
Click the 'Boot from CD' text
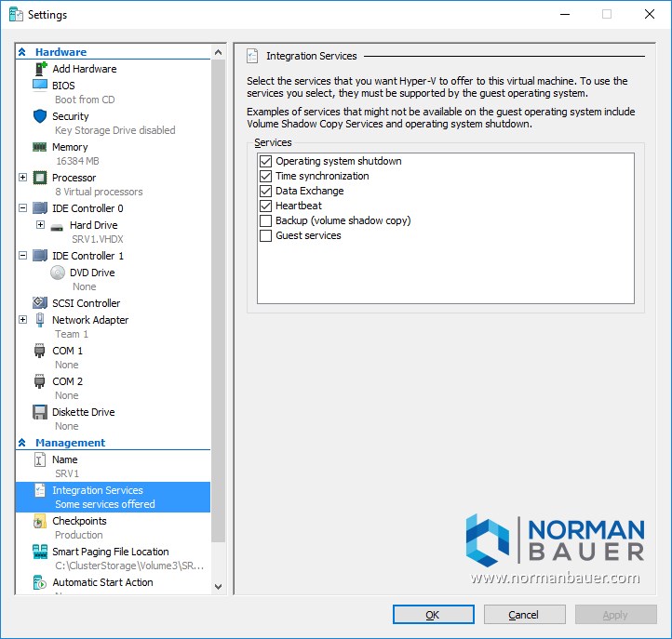(x=85, y=100)
